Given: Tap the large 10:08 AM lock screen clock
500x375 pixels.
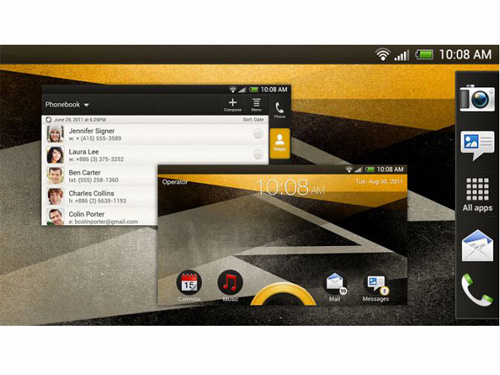Looking at the screenshot, I should point(291,187).
